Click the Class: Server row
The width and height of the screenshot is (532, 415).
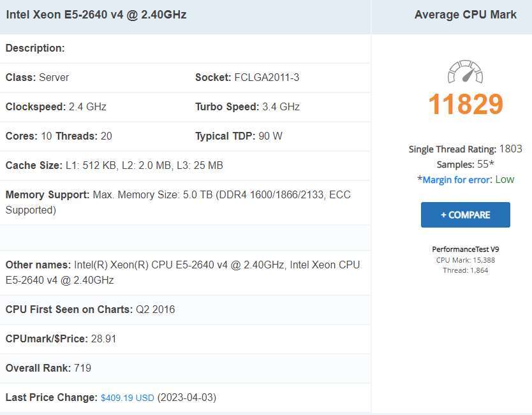(x=37, y=78)
